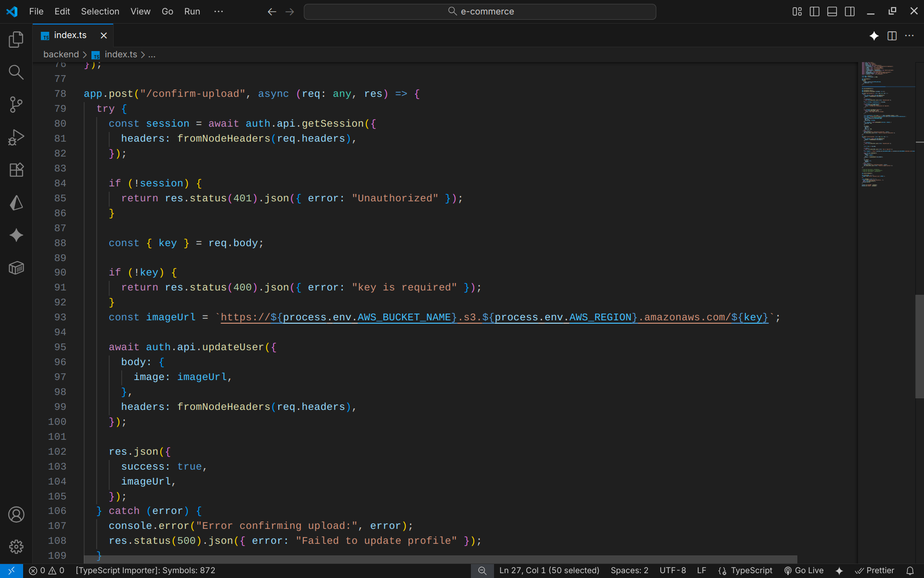The height and width of the screenshot is (578, 924).
Task: Open the Extensions view
Action: tap(16, 170)
